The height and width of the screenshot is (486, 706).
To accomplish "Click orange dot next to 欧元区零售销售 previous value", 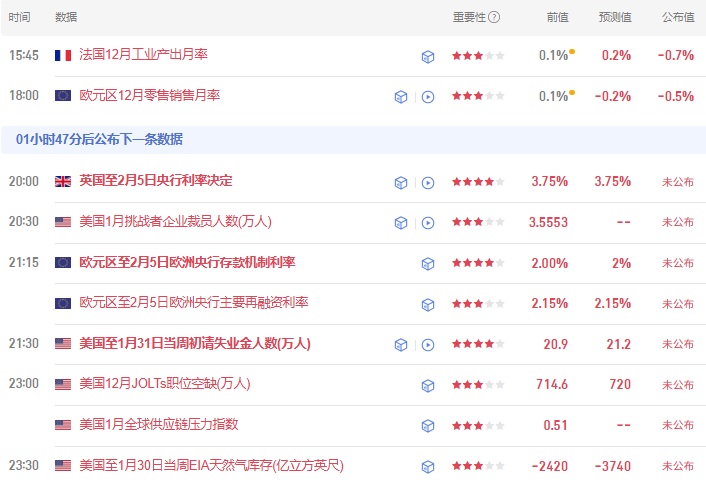I will pos(572,93).
